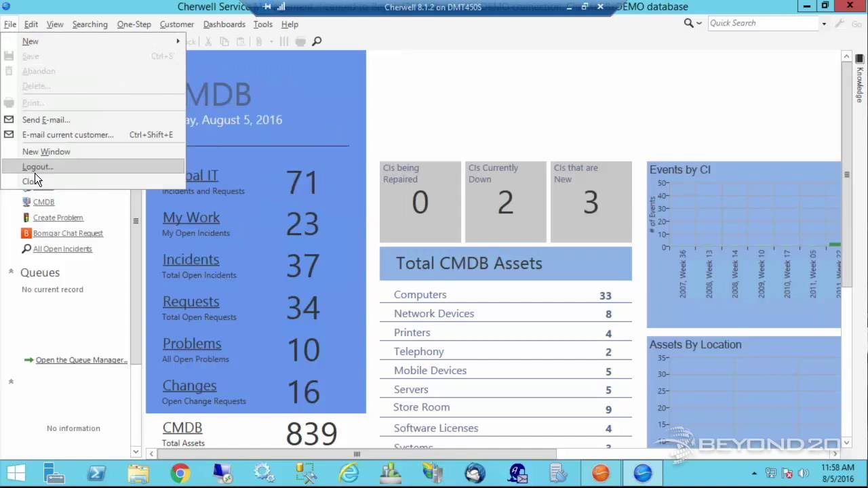This screenshot has width=868, height=488.
Task: Open the Tools menu
Action: [262, 24]
